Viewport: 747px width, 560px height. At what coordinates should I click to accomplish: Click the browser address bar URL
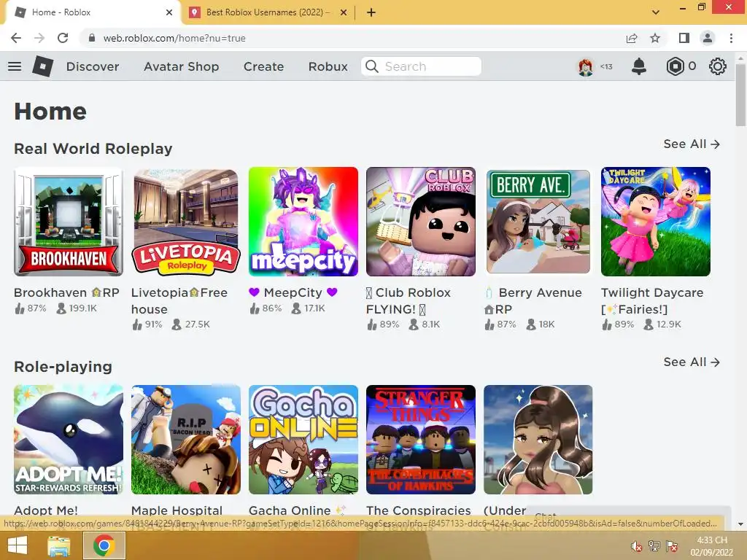174,38
